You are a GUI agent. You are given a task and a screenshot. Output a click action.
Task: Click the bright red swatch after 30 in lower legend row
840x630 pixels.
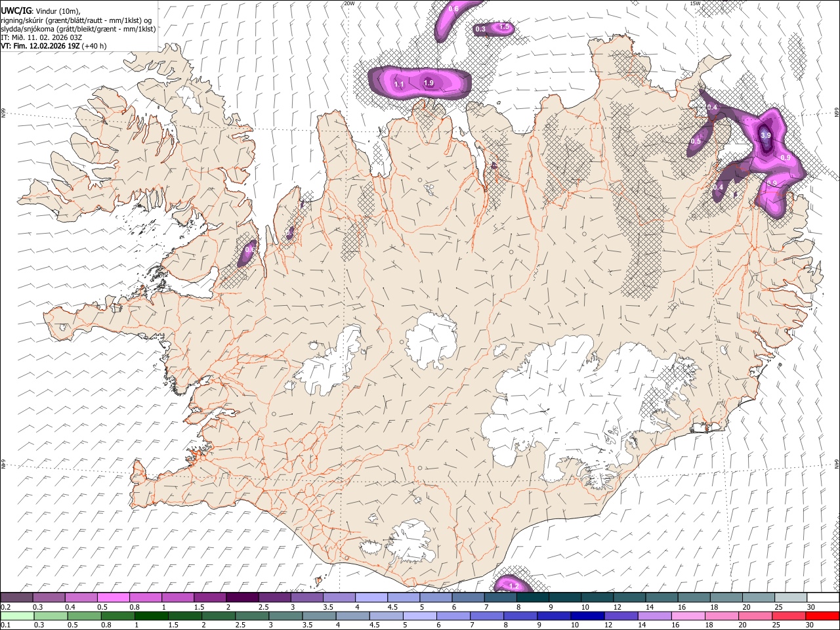click(x=822, y=616)
